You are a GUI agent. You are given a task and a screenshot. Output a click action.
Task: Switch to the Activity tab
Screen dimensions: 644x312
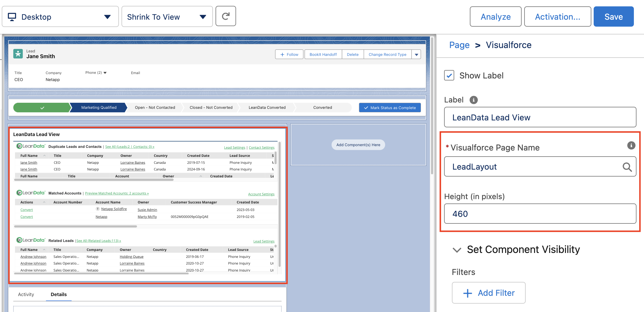click(x=26, y=294)
